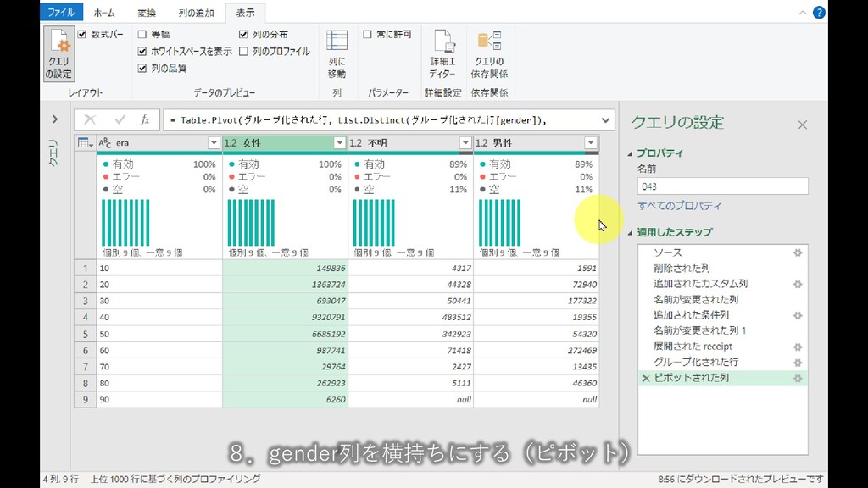The width and height of the screenshot is (868, 488).
Task: Toggle the 数式バー checkbox
Action: point(82,34)
